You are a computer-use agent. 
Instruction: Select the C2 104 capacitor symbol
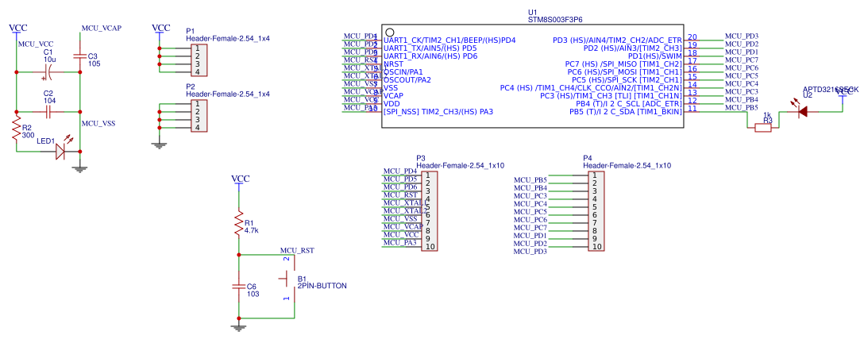(48, 112)
